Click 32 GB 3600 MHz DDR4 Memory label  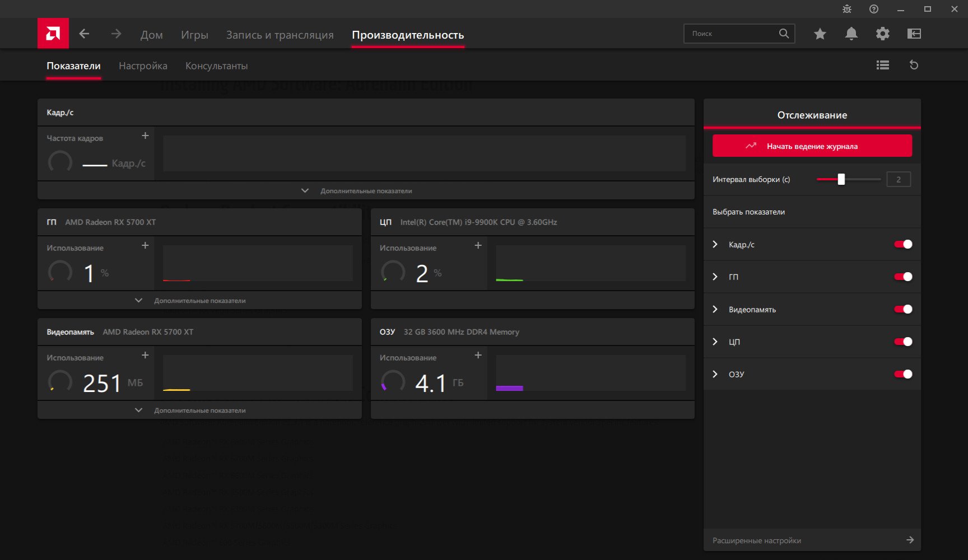click(461, 332)
